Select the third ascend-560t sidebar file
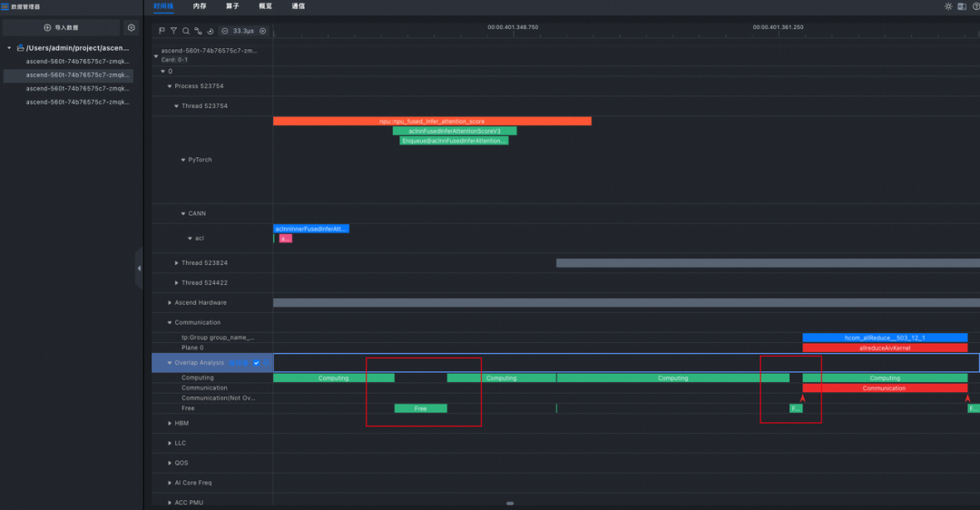Viewport: 980px width, 510px height. 77,89
